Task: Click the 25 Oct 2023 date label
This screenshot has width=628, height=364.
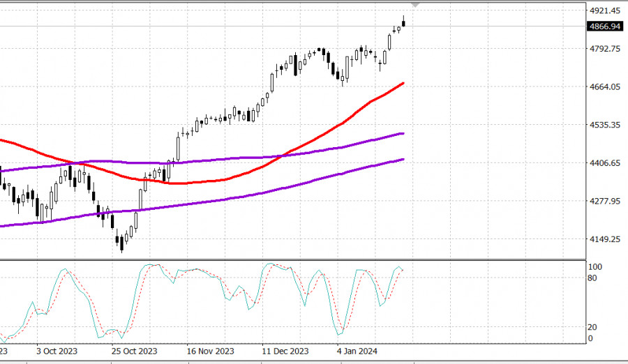Action: point(134,351)
